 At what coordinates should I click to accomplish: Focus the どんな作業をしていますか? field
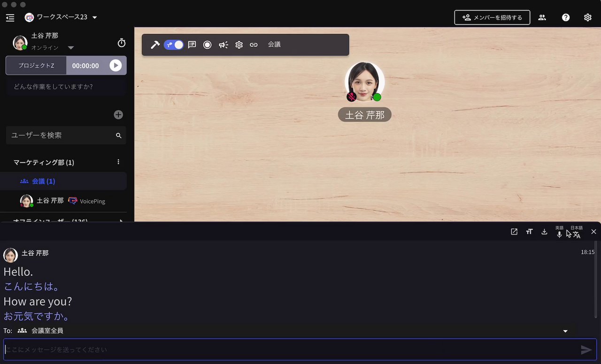[x=66, y=87]
